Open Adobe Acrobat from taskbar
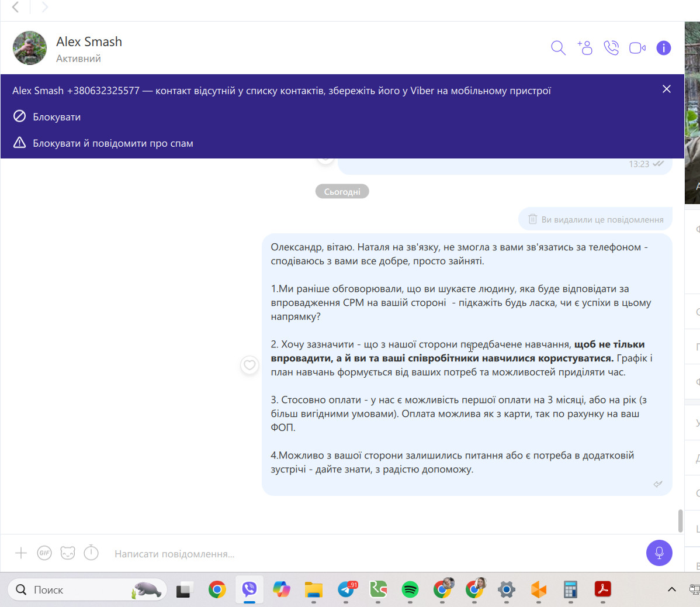The width and height of the screenshot is (700, 607). [x=602, y=589]
